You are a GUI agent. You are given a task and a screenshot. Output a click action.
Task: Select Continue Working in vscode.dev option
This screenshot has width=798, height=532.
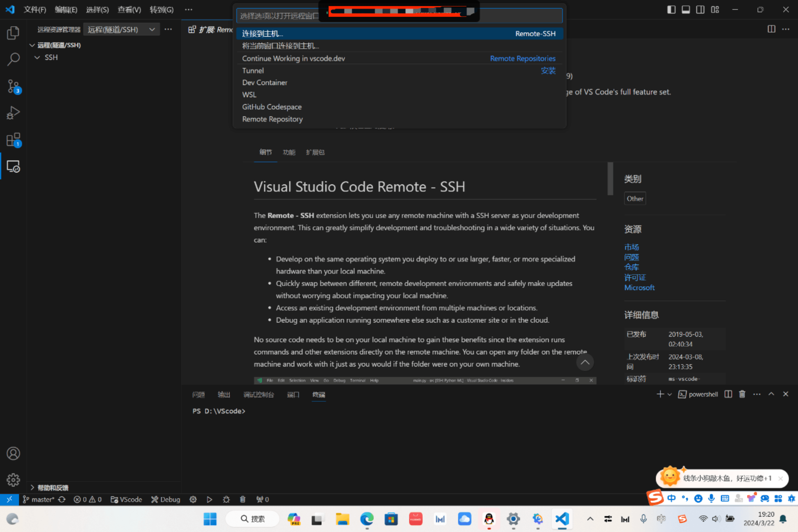pos(399,58)
